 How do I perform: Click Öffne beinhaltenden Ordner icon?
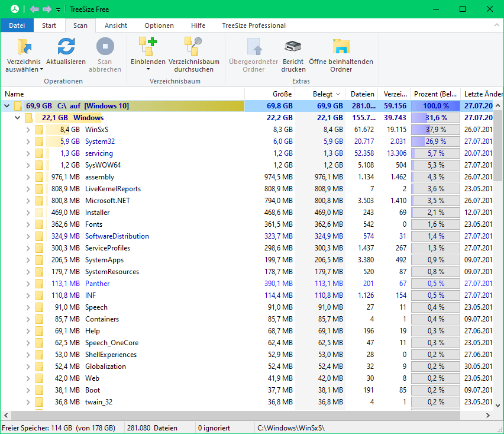(341, 46)
